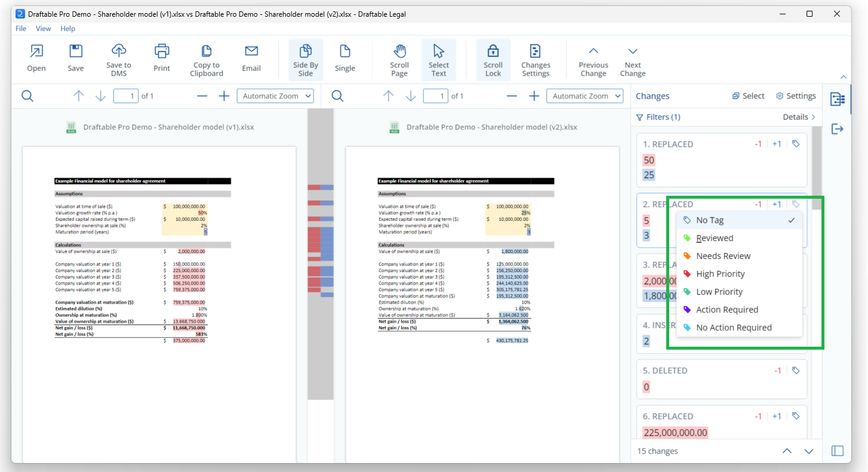Open right pane Automatic Zoom dropdown
This screenshot has width=868, height=472.
point(585,96)
